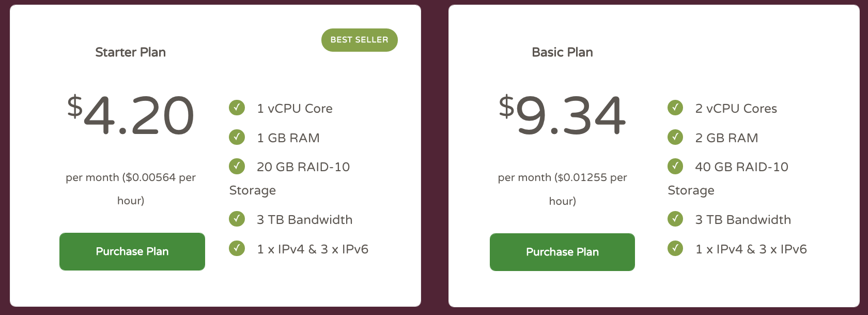Click checkmark icon beside 40 GB RAID-10
This screenshot has height=315, width=868.
(675, 166)
